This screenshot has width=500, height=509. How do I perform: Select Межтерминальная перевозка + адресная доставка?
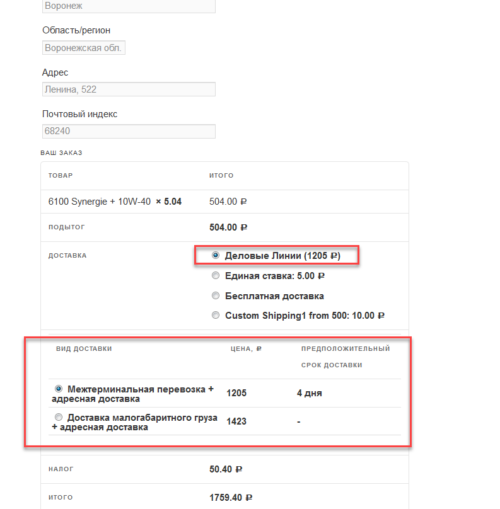[59, 389]
